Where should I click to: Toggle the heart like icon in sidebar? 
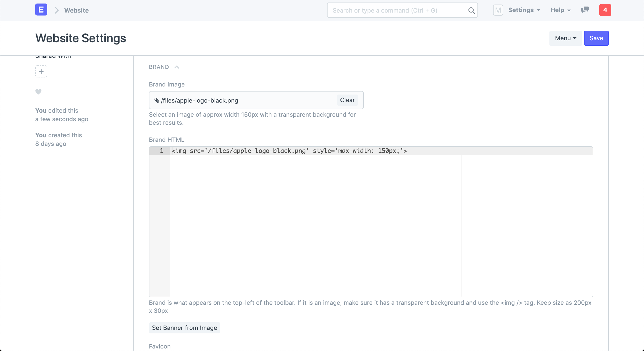point(38,92)
